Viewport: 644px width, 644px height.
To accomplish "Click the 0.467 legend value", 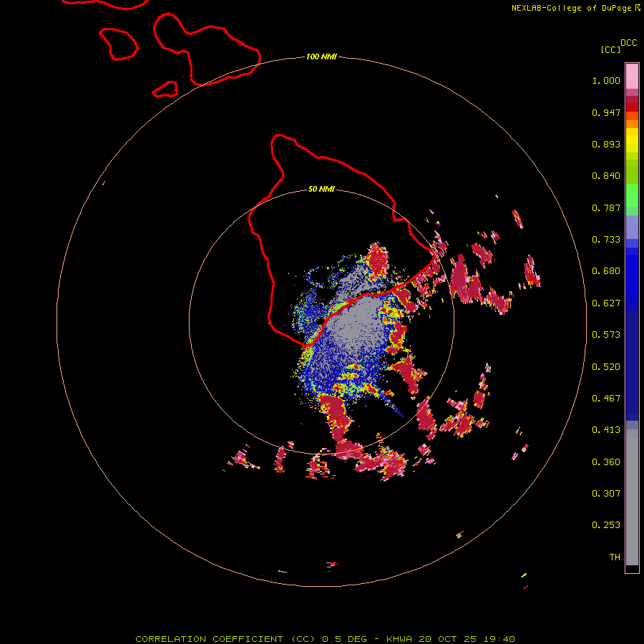I will pos(606,399).
